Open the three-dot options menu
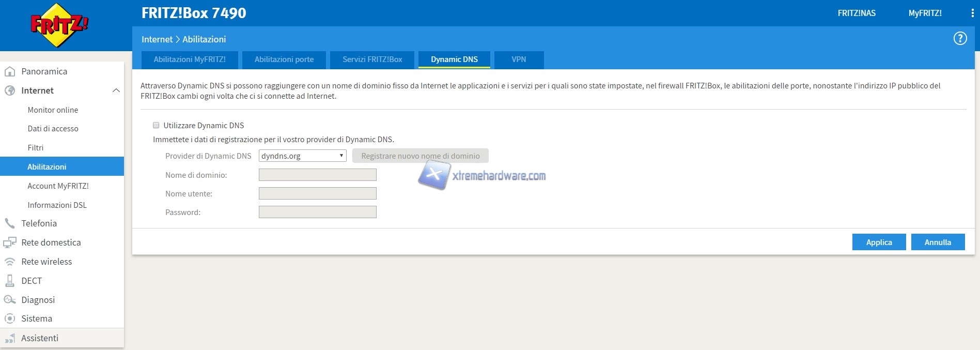Viewport: 980px width, 350px height. pyautogui.click(x=972, y=13)
